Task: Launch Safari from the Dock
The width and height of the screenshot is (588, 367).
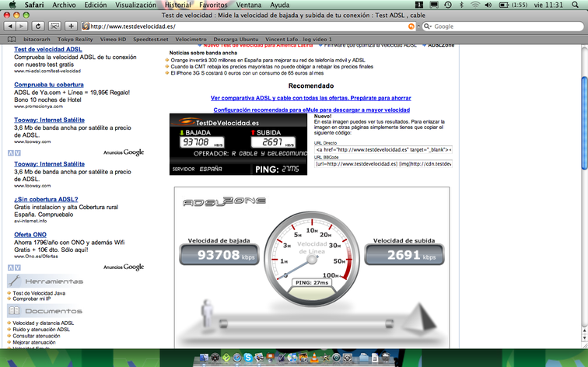Action: click(237, 358)
